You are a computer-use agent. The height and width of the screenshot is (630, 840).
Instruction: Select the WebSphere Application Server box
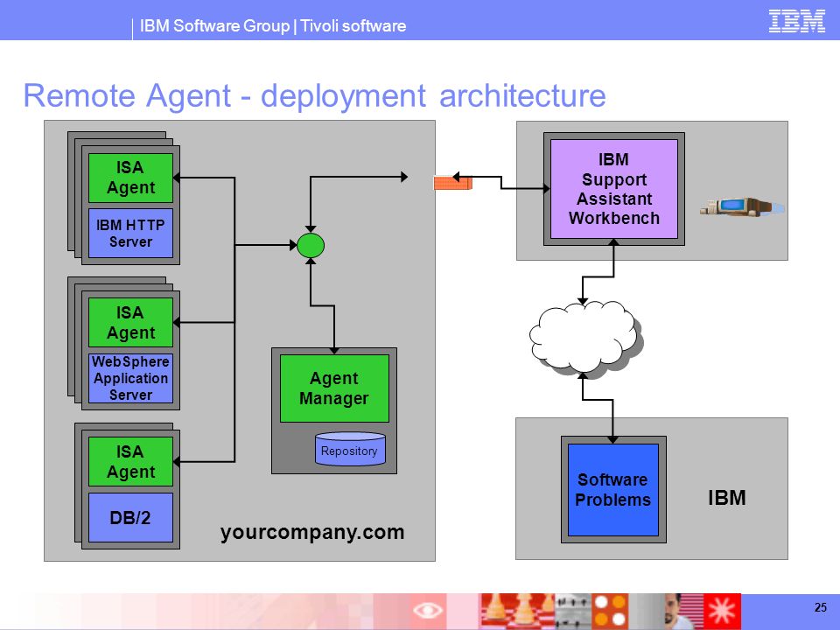click(130, 378)
